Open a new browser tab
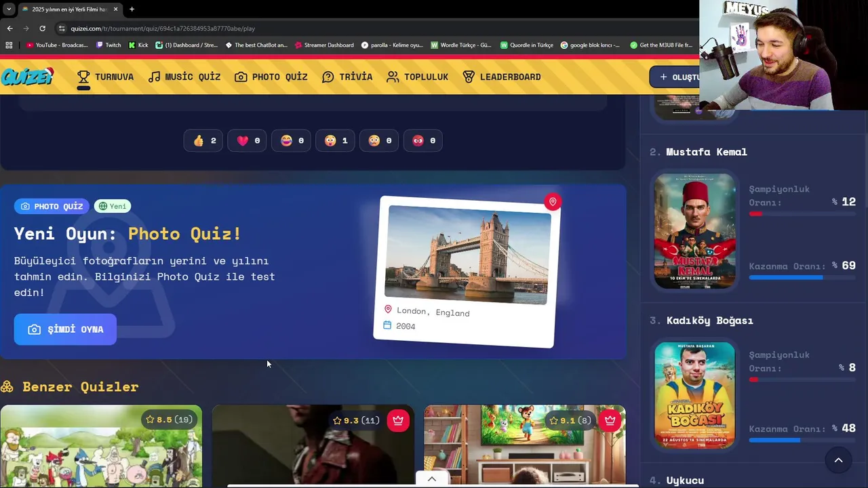 tap(132, 9)
